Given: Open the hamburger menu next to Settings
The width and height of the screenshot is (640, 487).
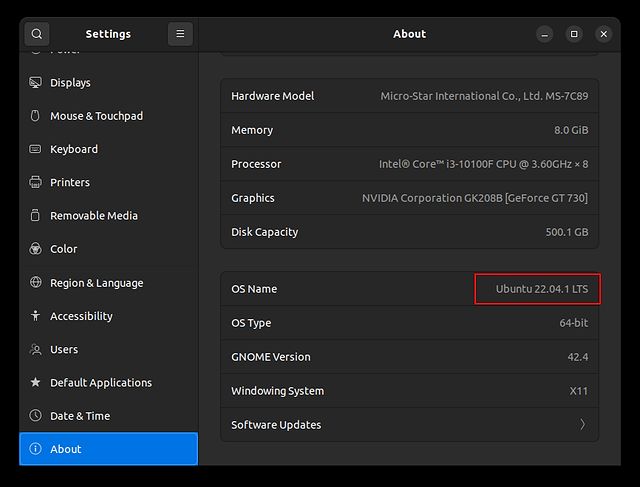Looking at the screenshot, I should coord(180,34).
